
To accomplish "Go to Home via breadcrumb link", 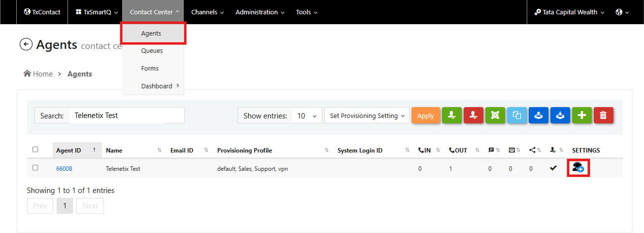I will tap(43, 74).
